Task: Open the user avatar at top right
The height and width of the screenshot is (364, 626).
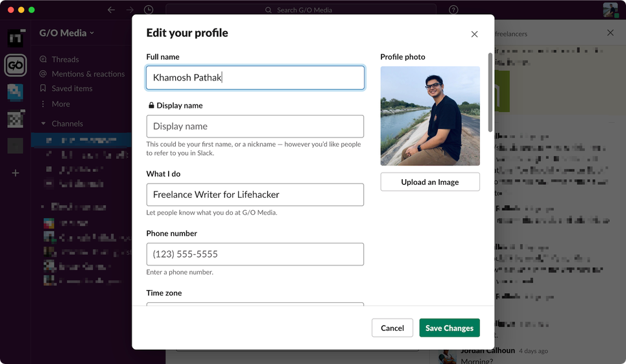Action: 610,10
